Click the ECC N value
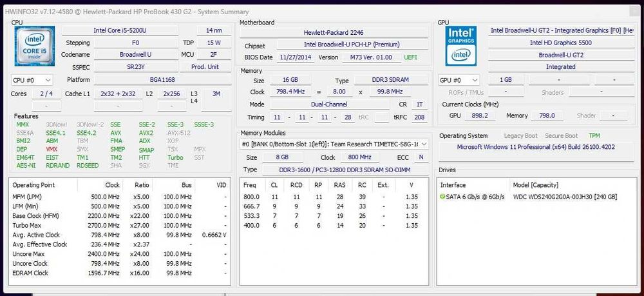The image size is (644, 296). pos(421,157)
